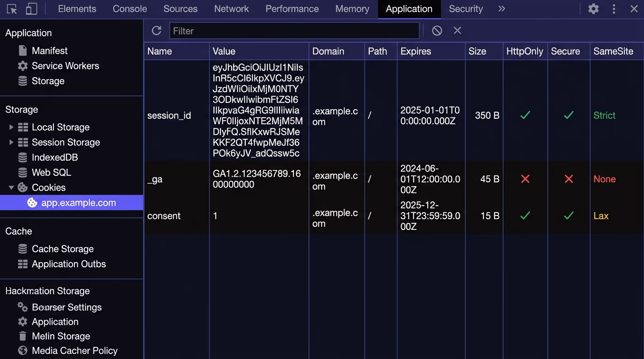This screenshot has height=359, width=644.
Task: Open the Security tab
Action: click(466, 9)
